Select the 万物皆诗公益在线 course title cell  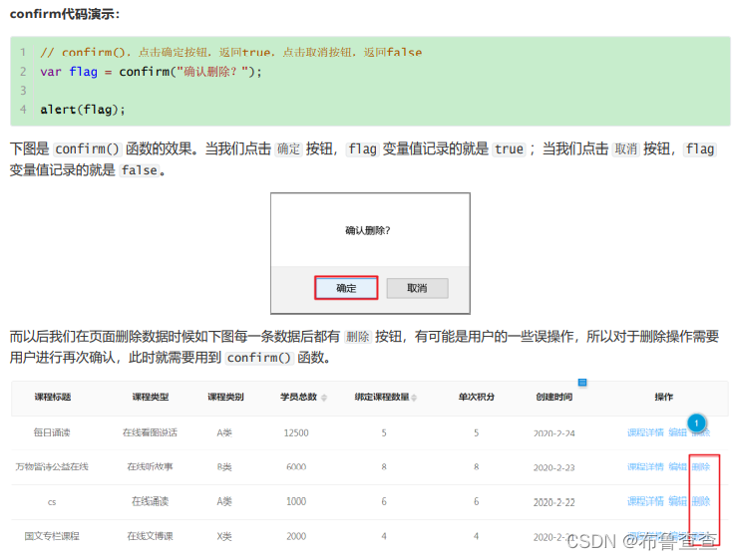pos(52,466)
